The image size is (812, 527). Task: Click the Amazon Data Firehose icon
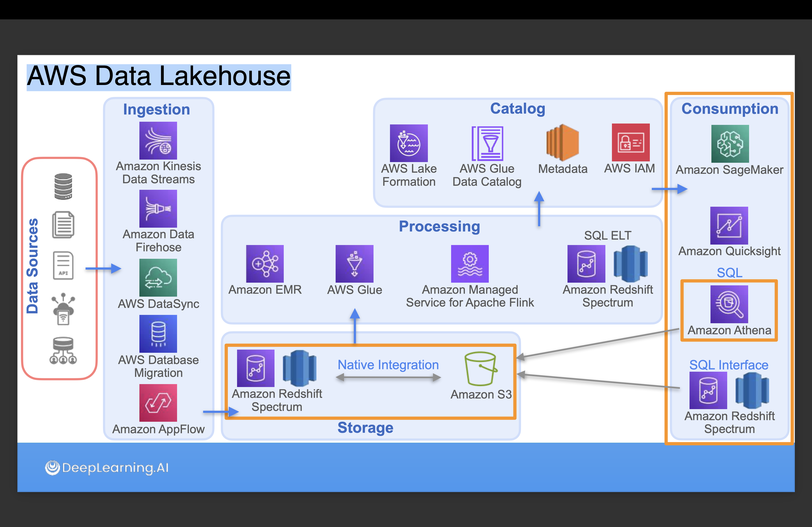[x=158, y=208]
